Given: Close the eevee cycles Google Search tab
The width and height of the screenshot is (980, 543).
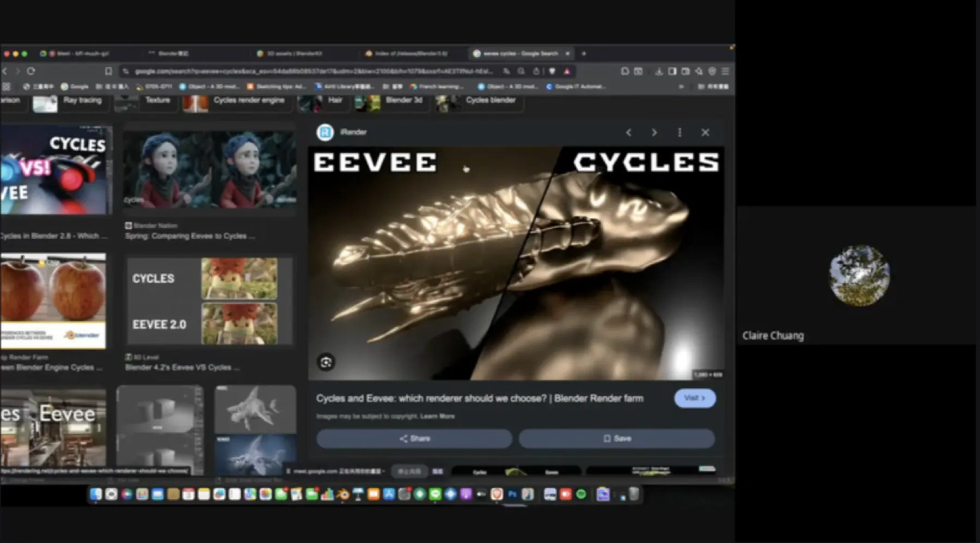Looking at the screenshot, I should pos(567,53).
